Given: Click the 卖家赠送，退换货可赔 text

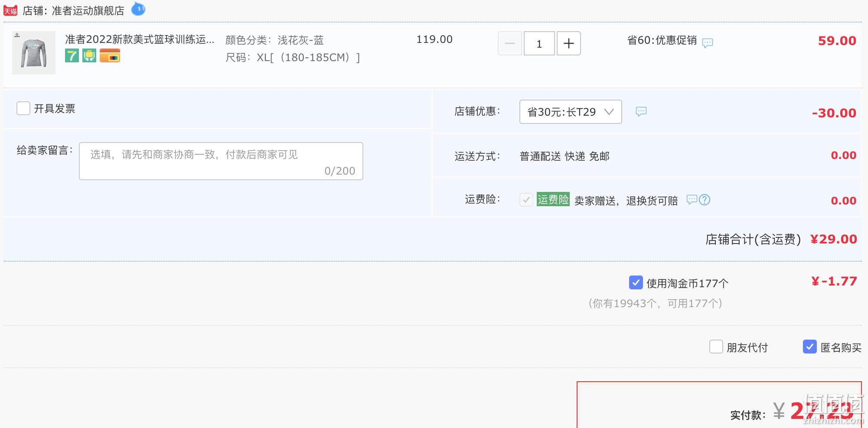Looking at the screenshot, I should coord(626,201).
